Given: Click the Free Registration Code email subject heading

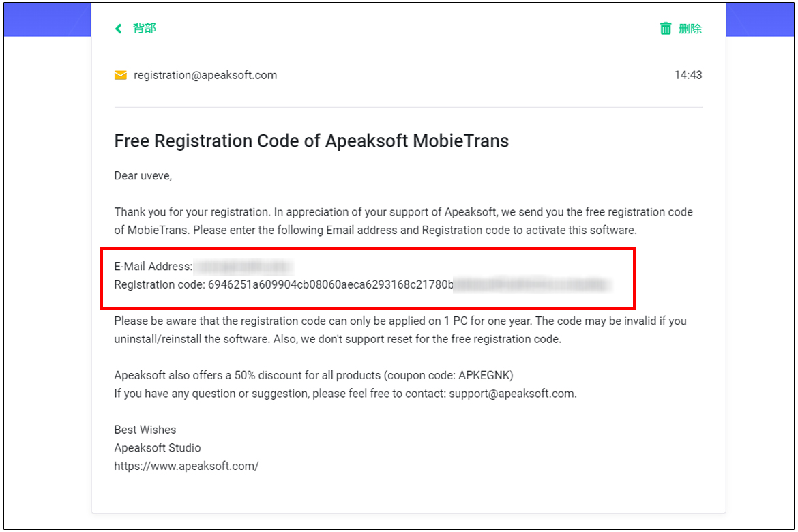Looking at the screenshot, I should (x=312, y=141).
